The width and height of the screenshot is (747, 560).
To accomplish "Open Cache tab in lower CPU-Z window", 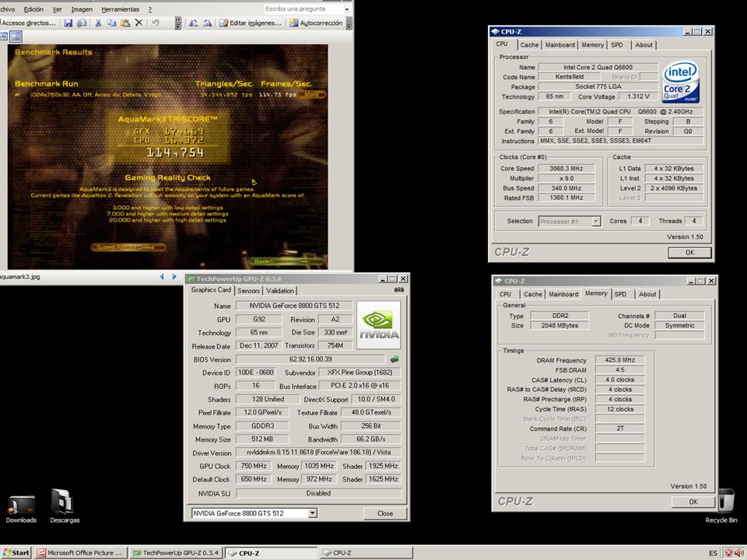I will (532, 294).
